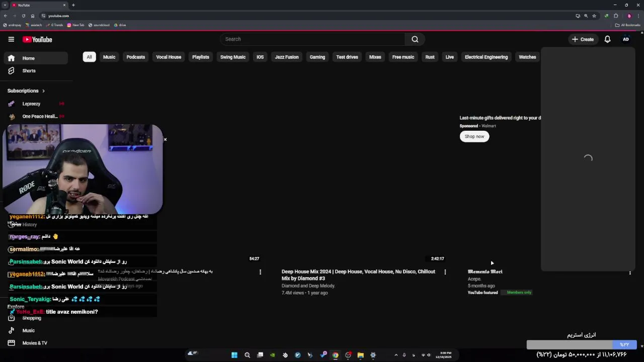
Task: Click the browser home button
Action: tap(33, 16)
